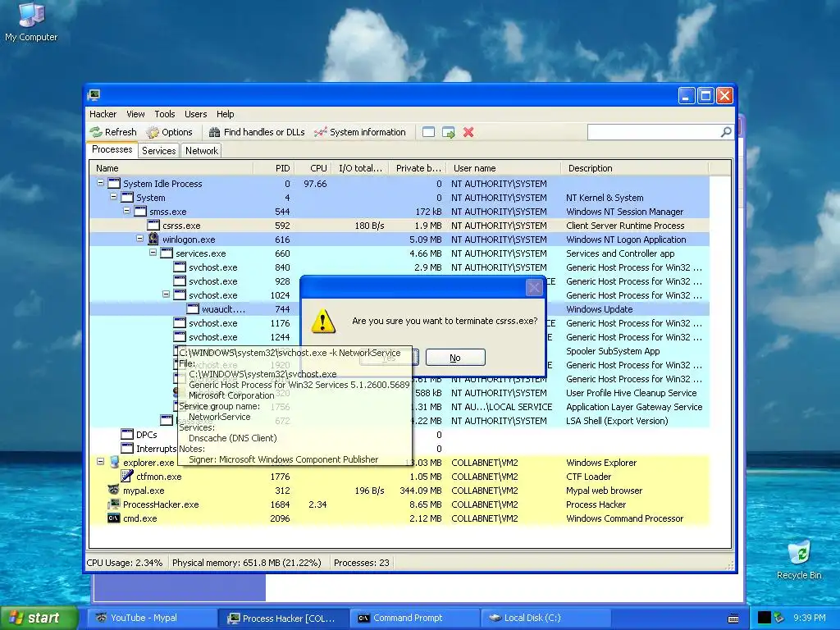Collapse the services.exe tree node
The height and width of the screenshot is (630, 840).
[153, 253]
